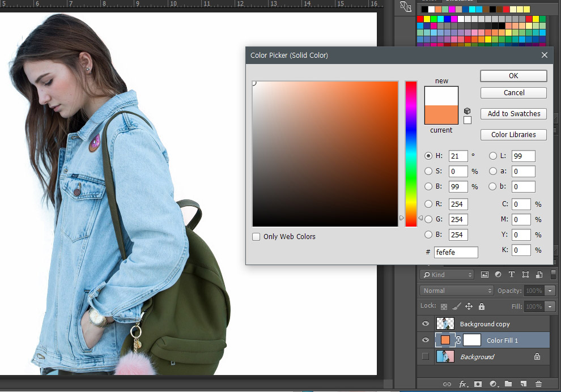Click Color Fill 1 orange fill thumbnail
This screenshot has height=392, width=561.
[445, 340]
